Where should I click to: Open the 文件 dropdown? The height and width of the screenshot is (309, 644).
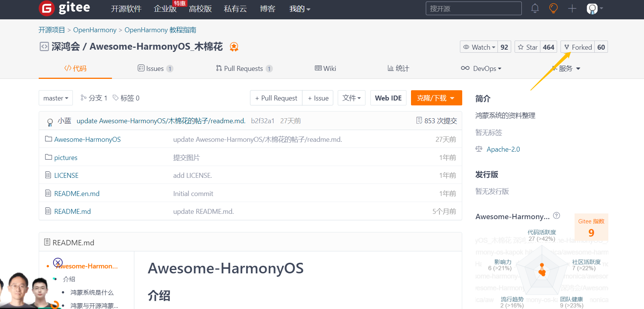click(352, 98)
